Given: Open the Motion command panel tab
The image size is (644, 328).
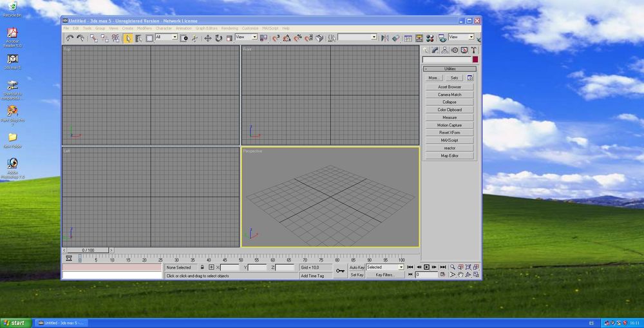Looking at the screenshot, I should pos(455,50).
